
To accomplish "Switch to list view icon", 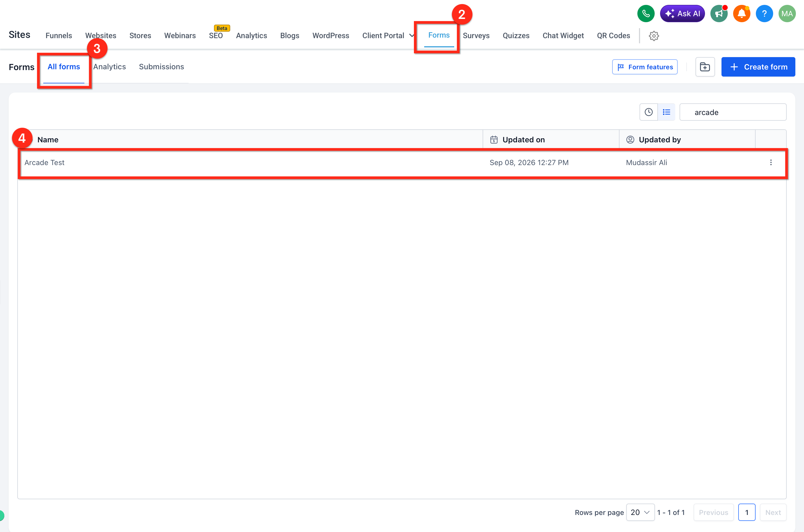I will [x=666, y=112].
